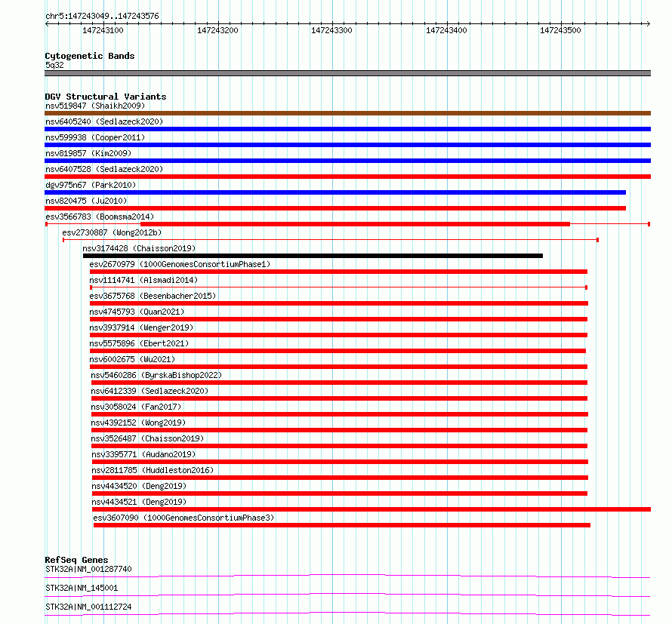Open the STK32A|NM_001112724 transcript
672x624 pixels.
click(x=88, y=607)
